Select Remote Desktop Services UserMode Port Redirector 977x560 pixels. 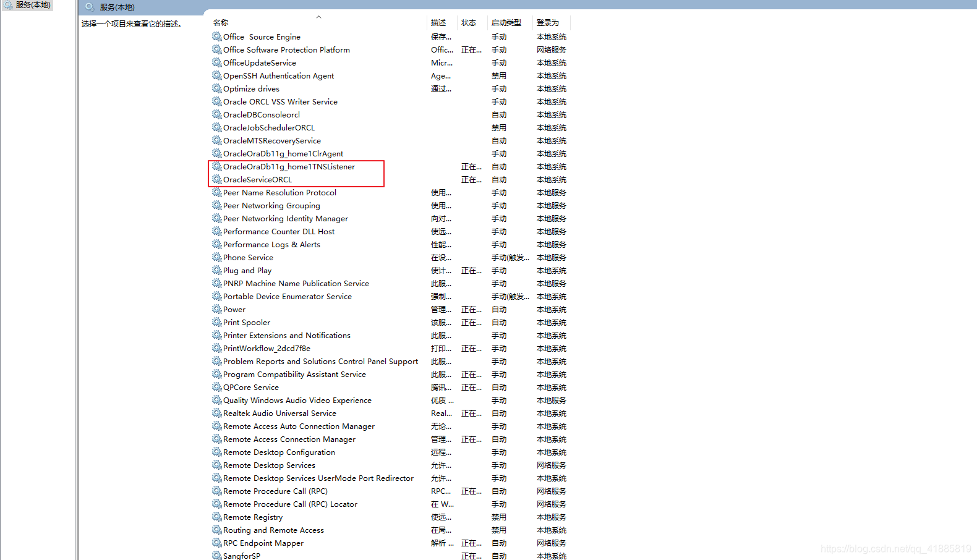390,478
